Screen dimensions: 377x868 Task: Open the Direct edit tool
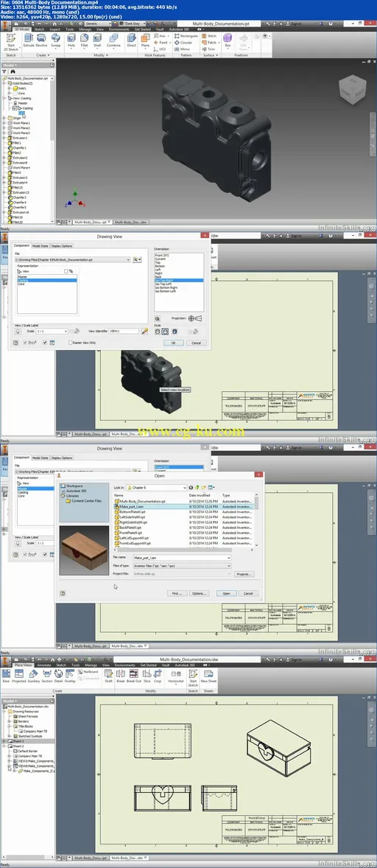point(132,41)
